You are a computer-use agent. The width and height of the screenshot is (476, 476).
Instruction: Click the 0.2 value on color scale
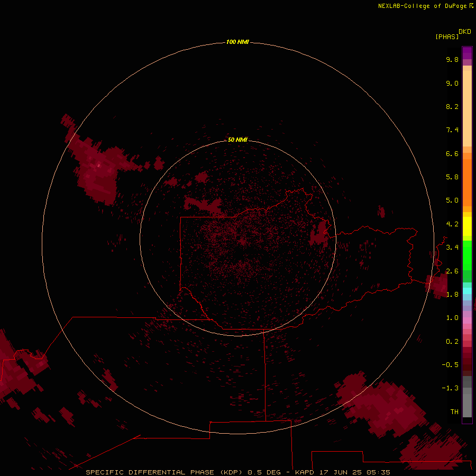pos(452,342)
